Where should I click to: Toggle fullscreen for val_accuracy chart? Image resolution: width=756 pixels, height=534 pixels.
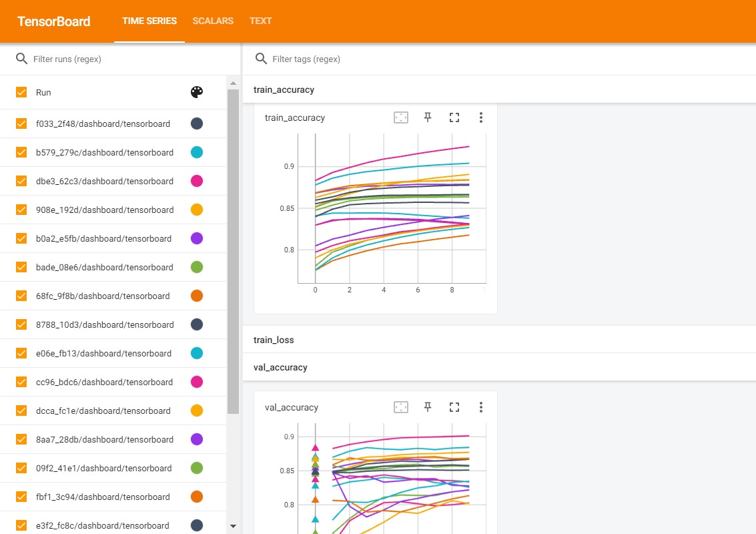[454, 407]
